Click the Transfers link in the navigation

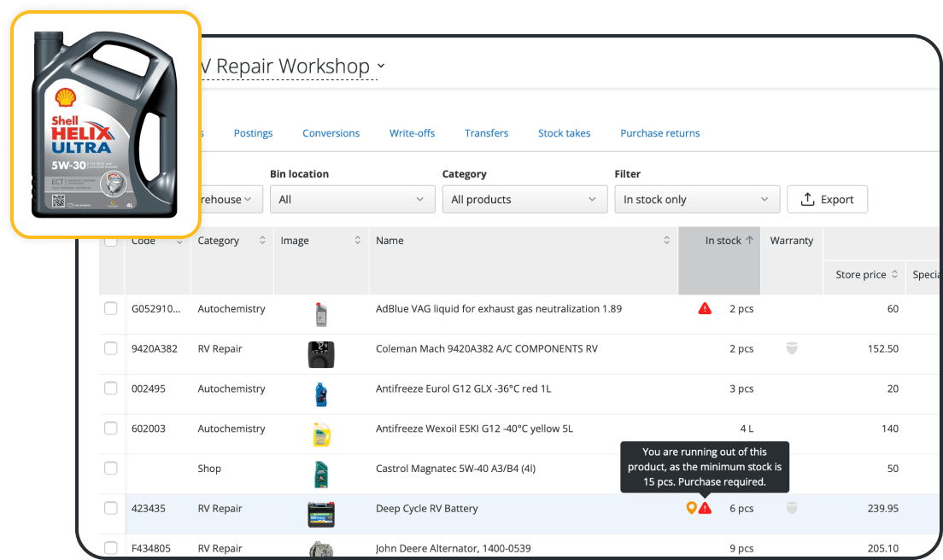point(486,133)
